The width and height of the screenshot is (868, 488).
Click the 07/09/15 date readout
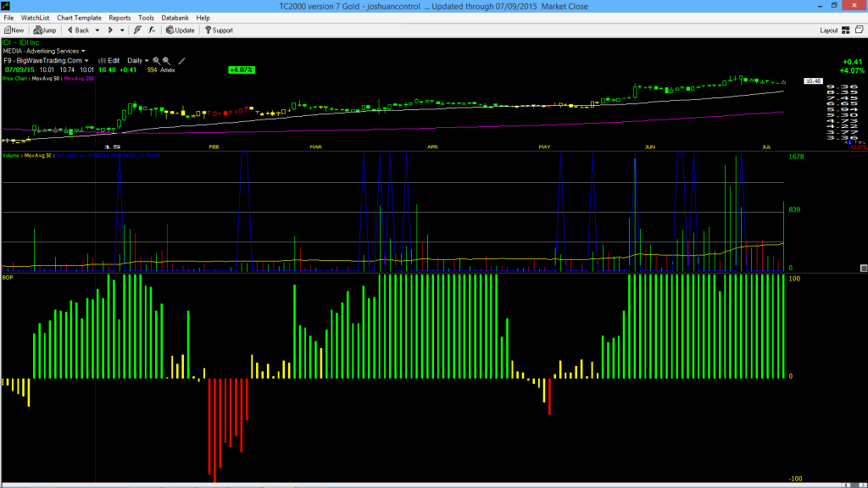point(20,70)
